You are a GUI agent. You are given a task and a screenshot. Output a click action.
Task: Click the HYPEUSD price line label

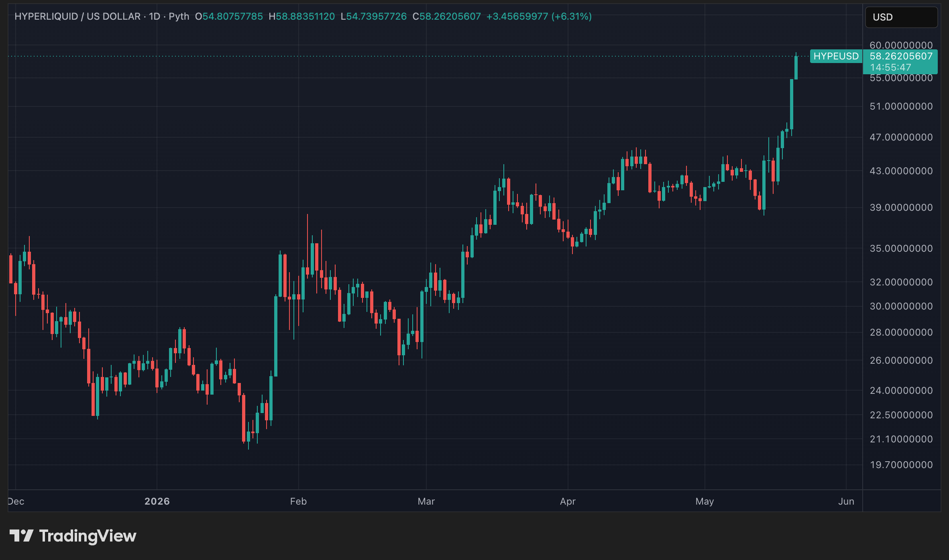(x=836, y=56)
